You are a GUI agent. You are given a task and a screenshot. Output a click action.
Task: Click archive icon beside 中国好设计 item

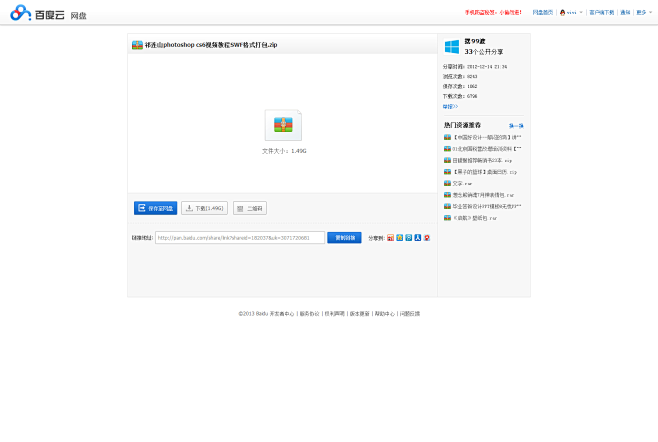click(x=447, y=137)
